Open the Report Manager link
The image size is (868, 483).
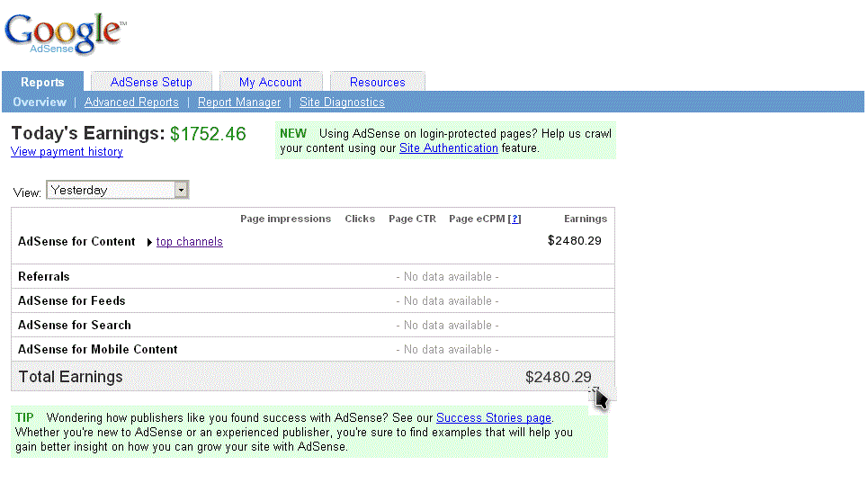[239, 103]
